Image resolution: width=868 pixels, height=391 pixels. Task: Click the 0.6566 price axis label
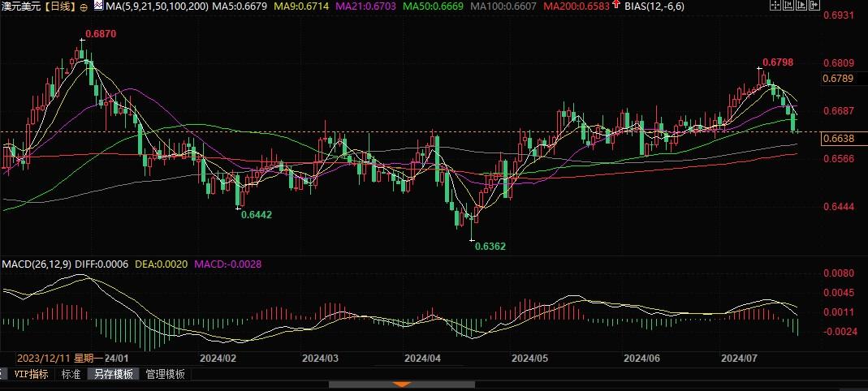[x=839, y=159]
